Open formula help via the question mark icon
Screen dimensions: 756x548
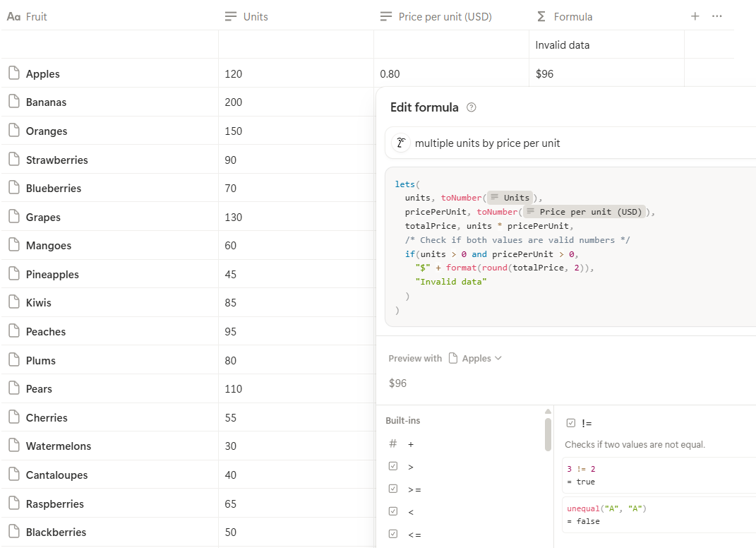pyautogui.click(x=471, y=108)
